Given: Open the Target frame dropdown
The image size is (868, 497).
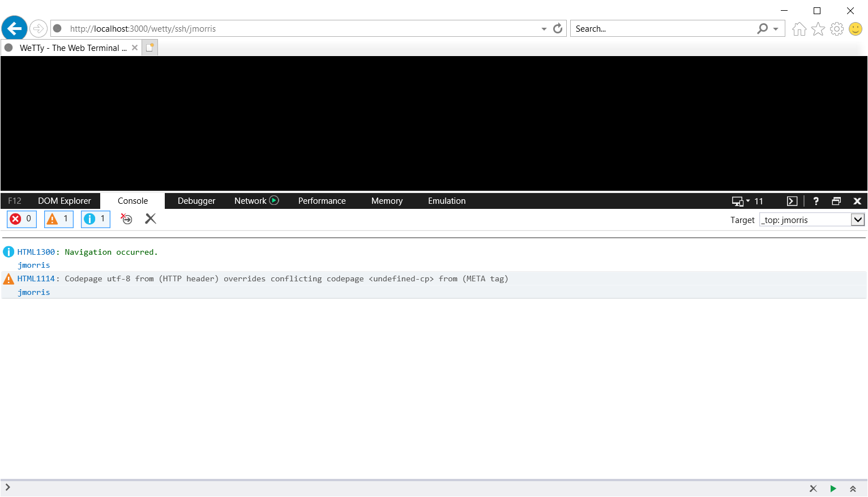Looking at the screenshot, I should (x=858, y=220).
